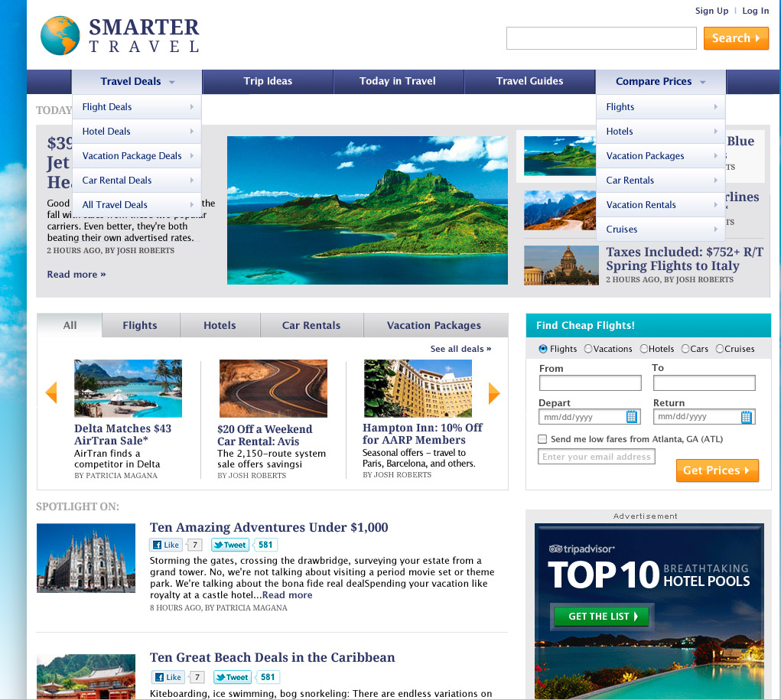Open Ten Great Beach Deals in the Caribbean
This screenshot has height=700, width=781.
272,657
